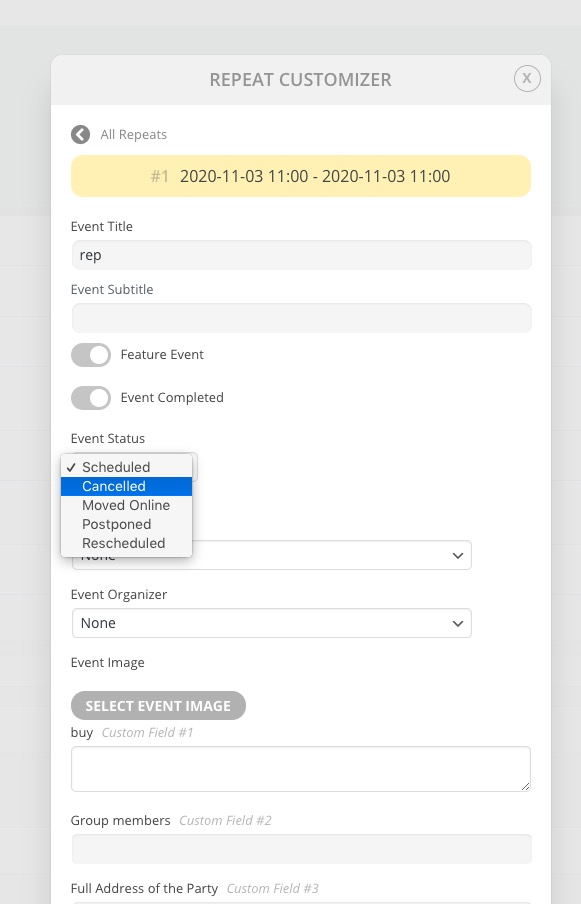
Task: Pick Rescheduled from the status list
Action: coord(126,543)
